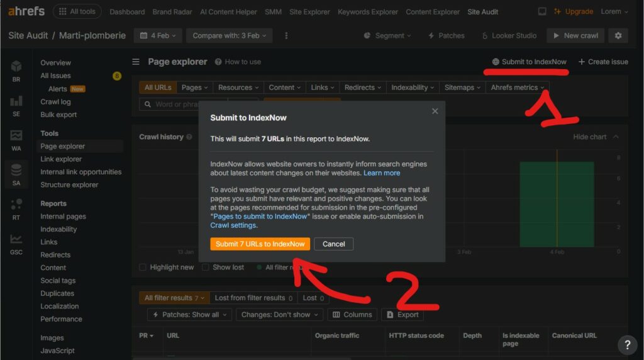Open the Changes: Don't show dropdown
Image resolution: width=644 pixels, height=360 pixels.
(279, 315)
